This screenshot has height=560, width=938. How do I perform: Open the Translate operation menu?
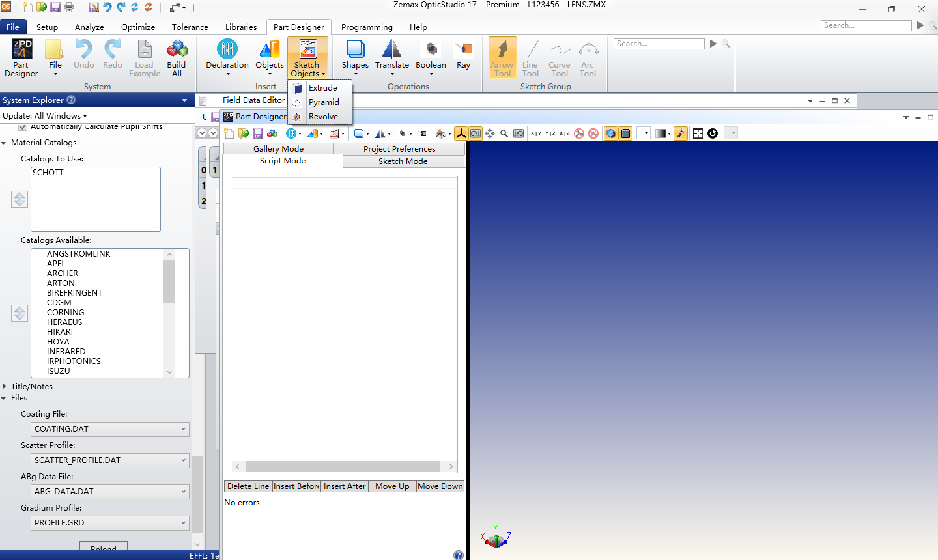(392, 58)
